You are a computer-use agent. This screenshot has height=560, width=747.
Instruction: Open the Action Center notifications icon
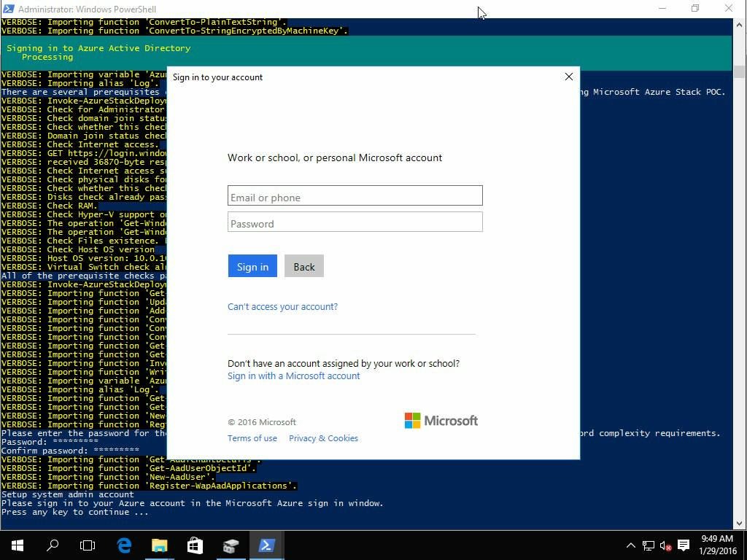coord(684,545)
